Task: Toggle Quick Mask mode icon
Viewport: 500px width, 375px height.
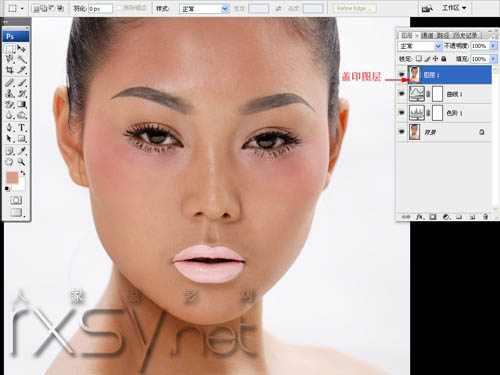Action: (16, 200)
